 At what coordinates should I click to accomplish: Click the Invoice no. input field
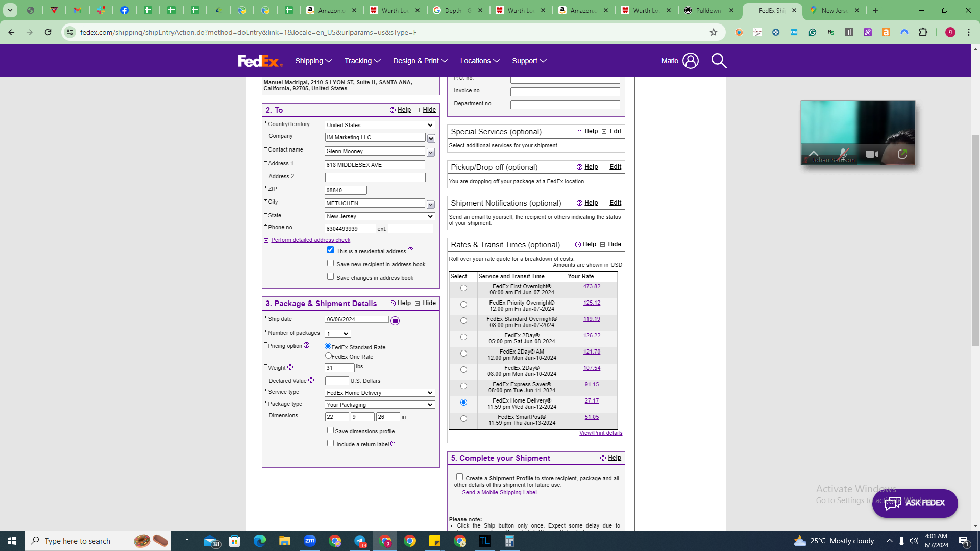click(565, 92)
